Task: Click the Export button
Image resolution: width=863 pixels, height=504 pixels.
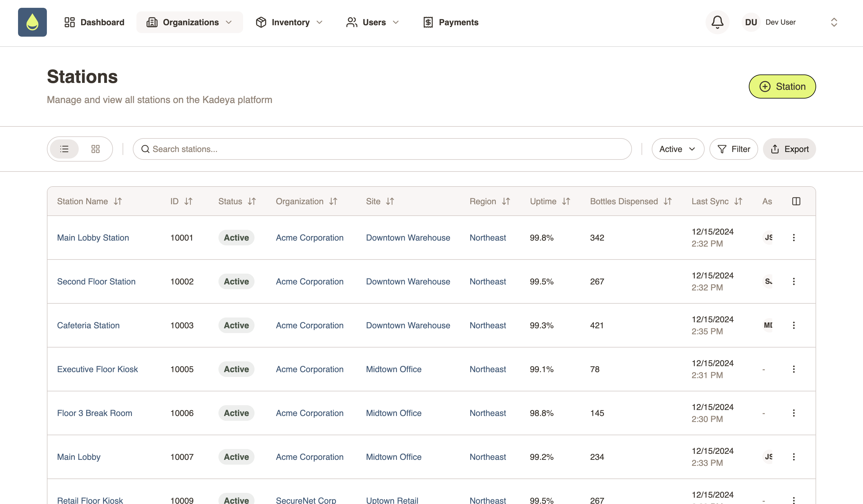Action: (789, 149)
